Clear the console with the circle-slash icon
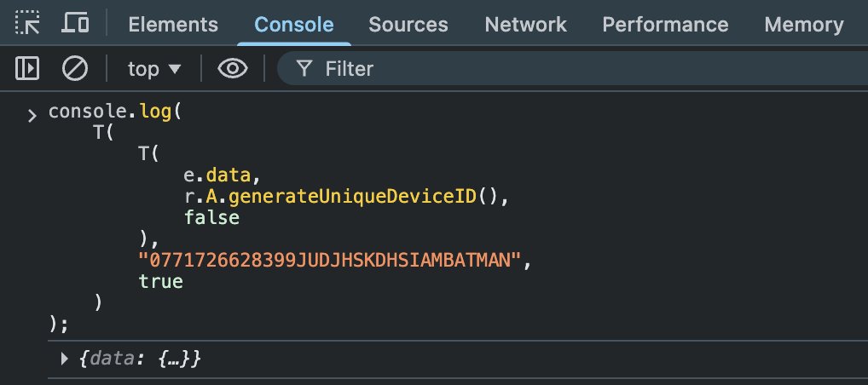The width and height of the screenshot is (868, 385). pyautogui.click(x=75, y=69)
